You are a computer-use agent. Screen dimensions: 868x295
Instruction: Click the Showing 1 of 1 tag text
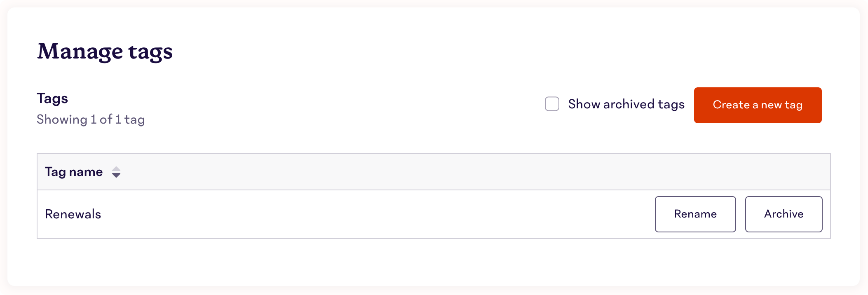91,119
